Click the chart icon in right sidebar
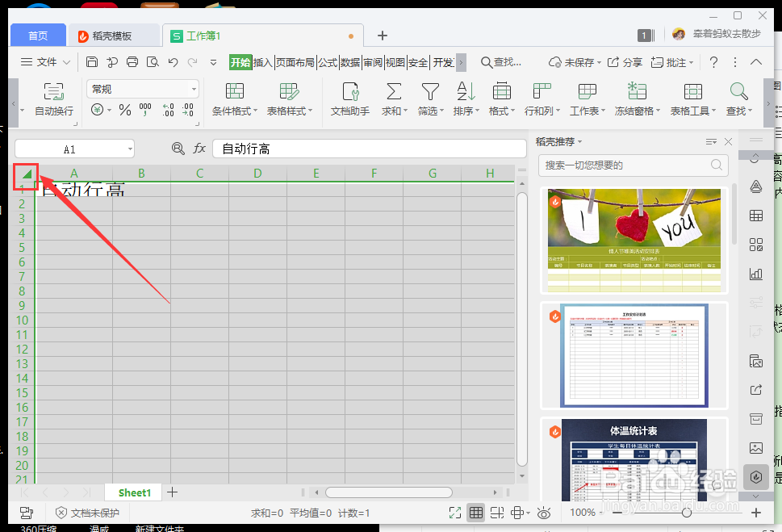 [756, 274]
